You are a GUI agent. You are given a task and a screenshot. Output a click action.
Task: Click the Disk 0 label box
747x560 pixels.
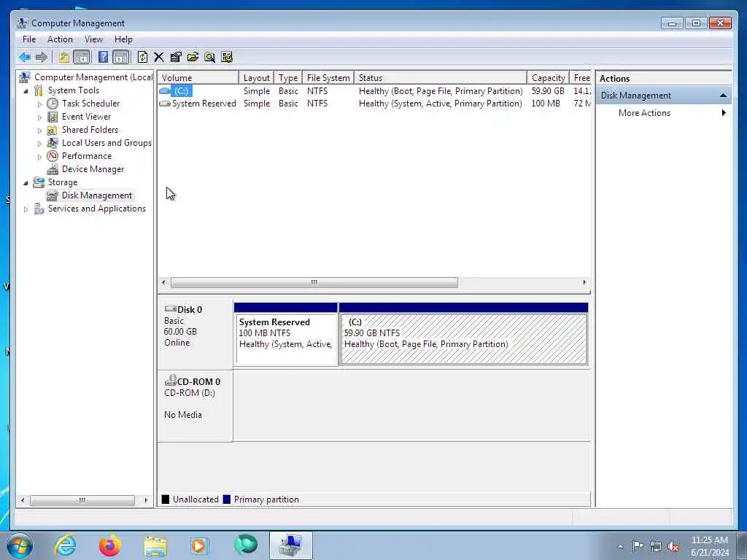tap(196, 333)
